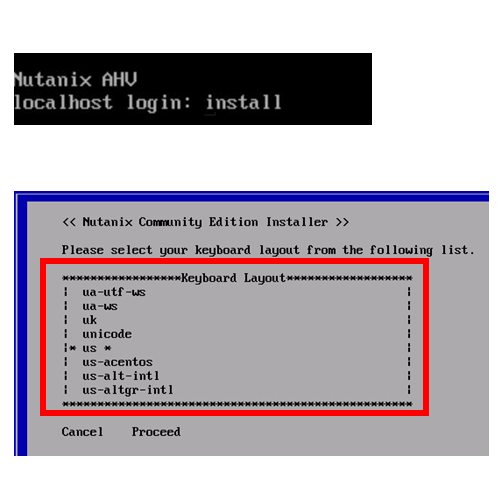Viewport: 504px width, 480px height.
Task: Click the keyboard layout instruction text
Action: click(268, 250)
